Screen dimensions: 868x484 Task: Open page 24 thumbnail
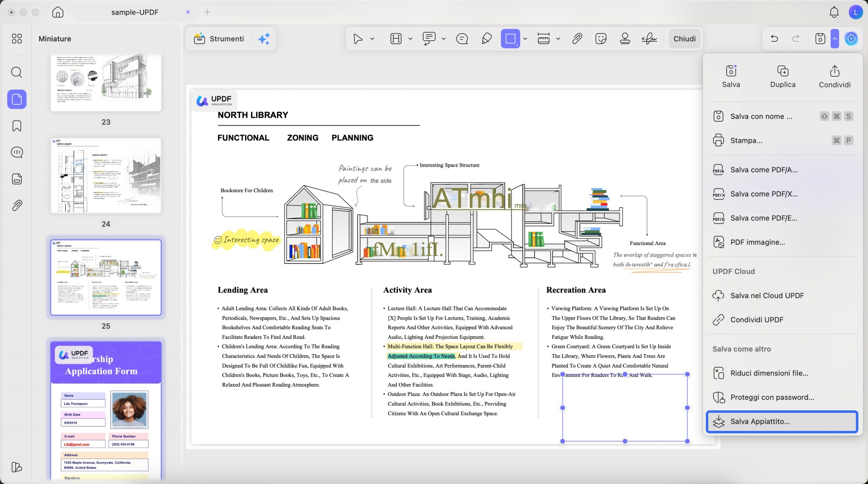click(106, 175)
